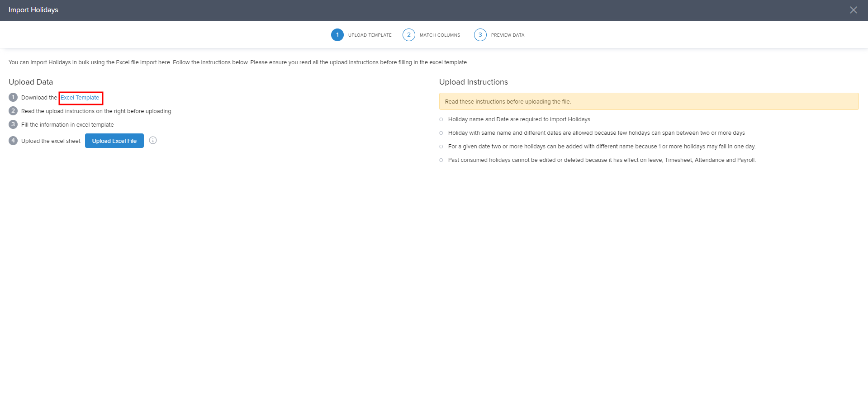
Task: Select the step 2 circle in the wizard
Action: click(x=408, y=35)
